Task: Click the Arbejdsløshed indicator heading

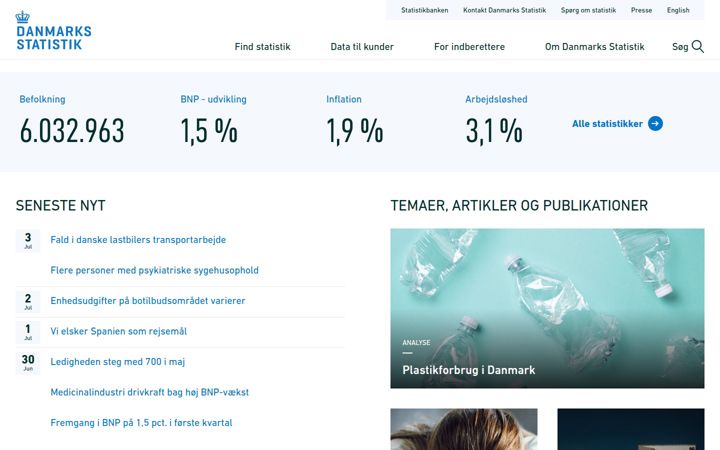Action: pyautogui.click(x=496, y=99)
